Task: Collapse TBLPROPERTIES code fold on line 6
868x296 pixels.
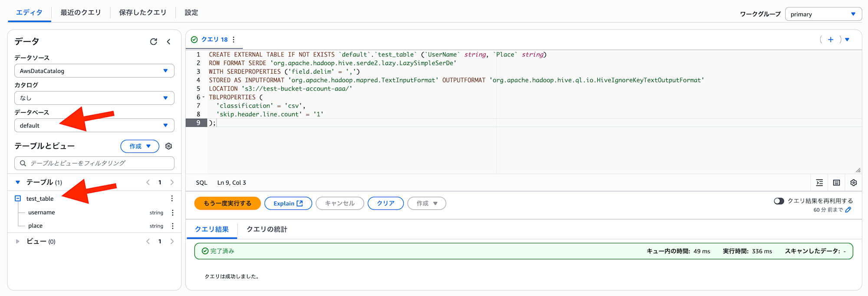Action: 204,97
